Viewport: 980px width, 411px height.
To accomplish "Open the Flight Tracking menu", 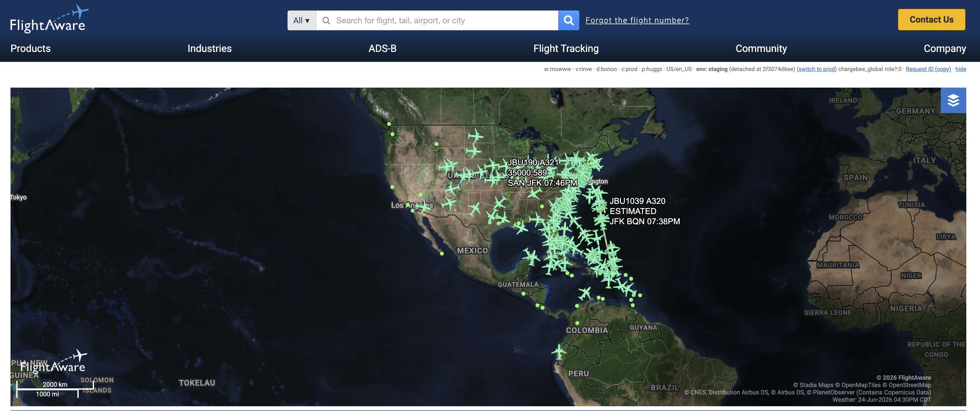I will point(566,48).
